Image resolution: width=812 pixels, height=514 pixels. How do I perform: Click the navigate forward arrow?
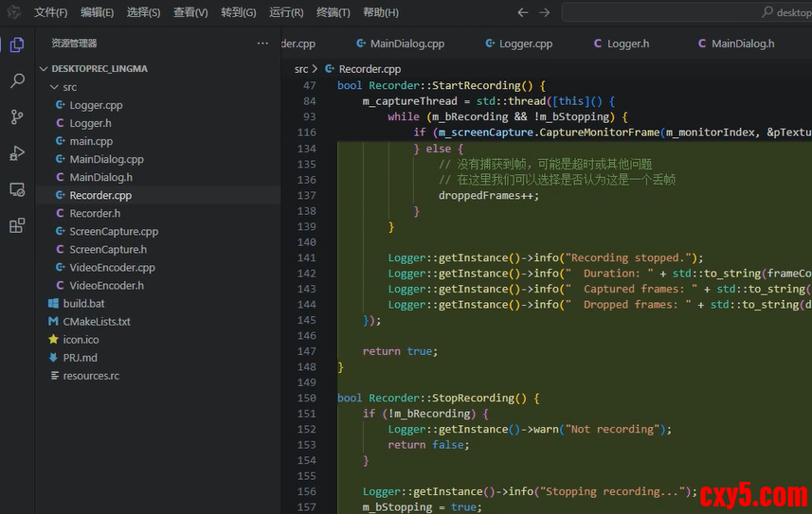coord(544,12)
